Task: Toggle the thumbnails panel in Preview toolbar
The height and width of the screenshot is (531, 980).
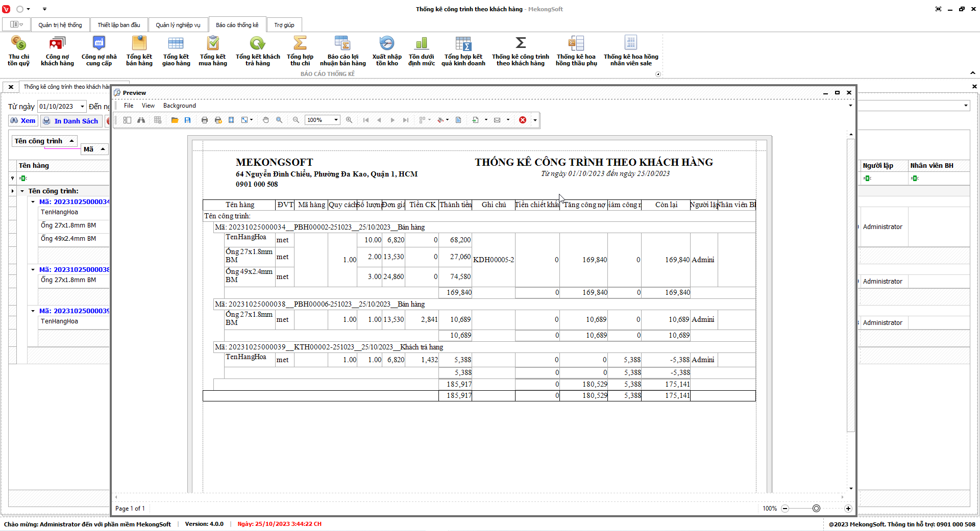Action: click(127, 120)
